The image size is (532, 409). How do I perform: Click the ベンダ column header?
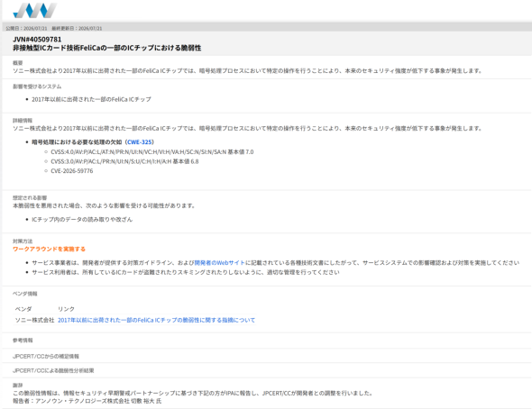(x=23, y=309)
